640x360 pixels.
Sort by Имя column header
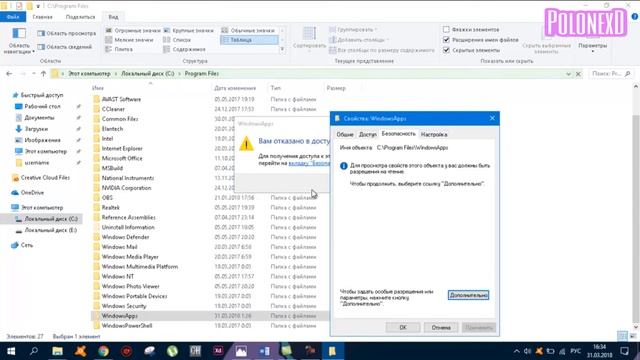pos(98,88)
